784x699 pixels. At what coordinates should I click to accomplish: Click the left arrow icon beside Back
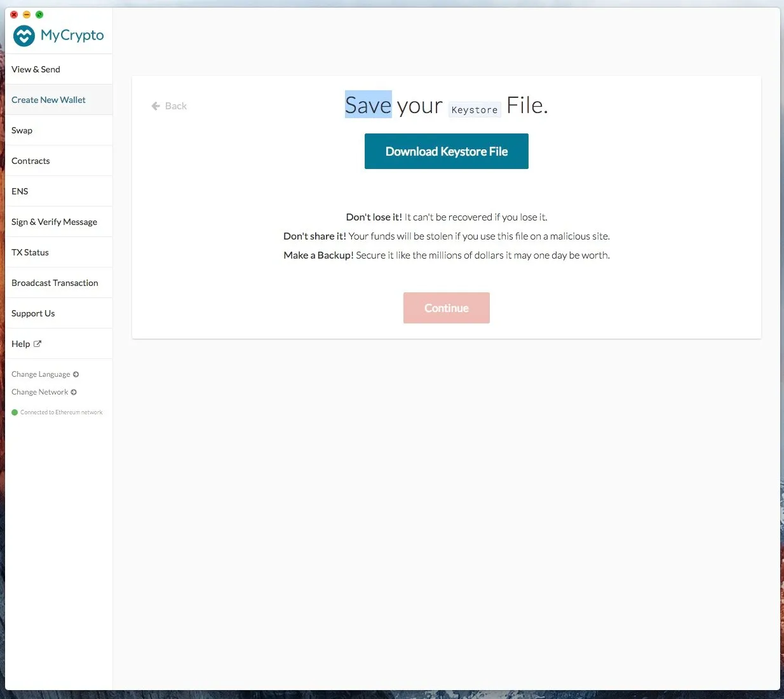point(156,106)
